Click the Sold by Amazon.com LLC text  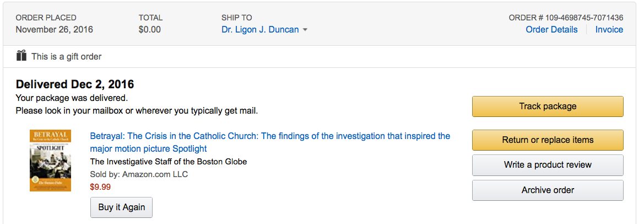click(x=139, y=174)
